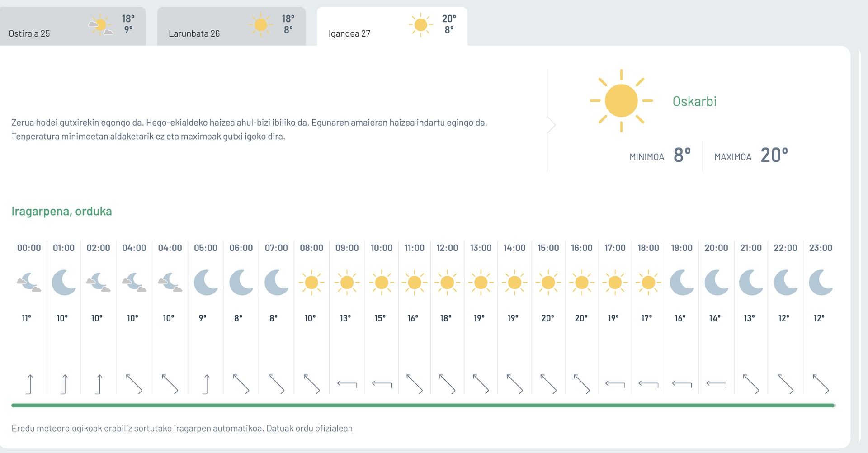Click the 21:00 hour label
The image size is (868, 453).
pos(751,248)
